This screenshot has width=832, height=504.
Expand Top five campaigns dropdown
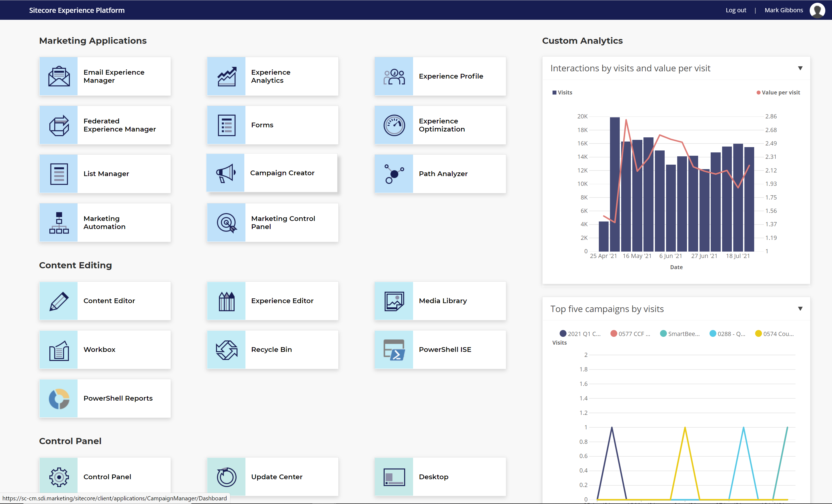coord(800,309)
